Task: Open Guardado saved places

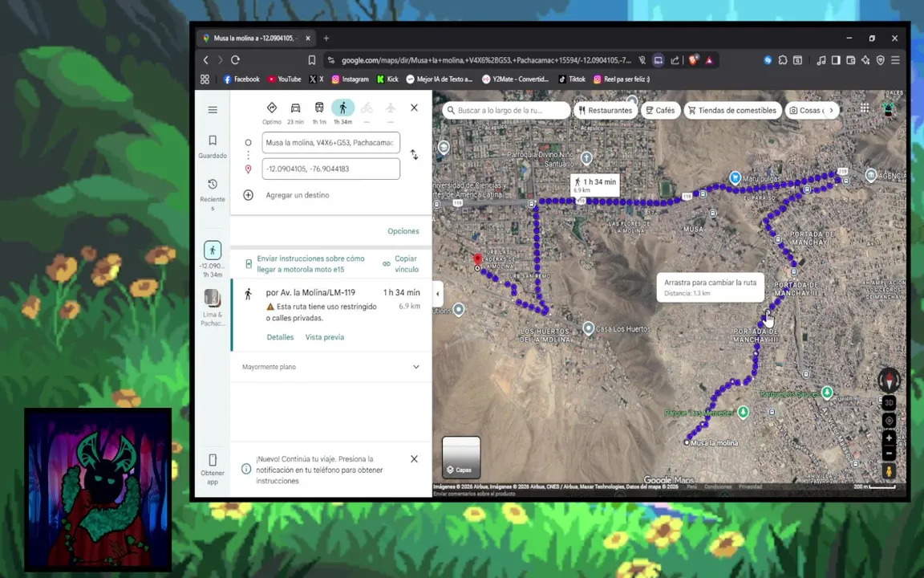Action: [x=213, y=146]
